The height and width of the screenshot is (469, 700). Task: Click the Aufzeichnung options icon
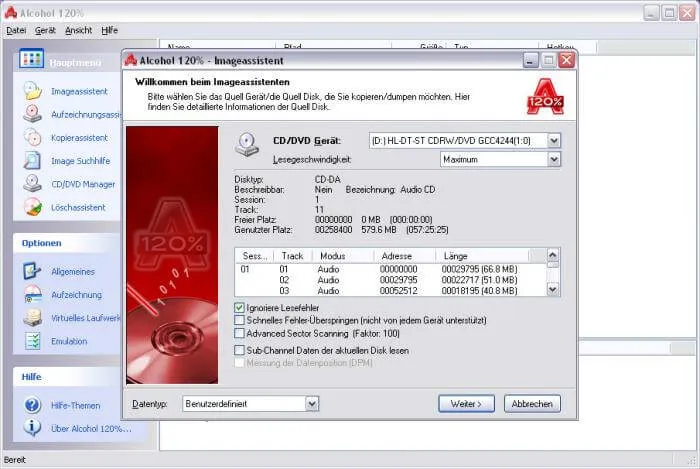33,295
